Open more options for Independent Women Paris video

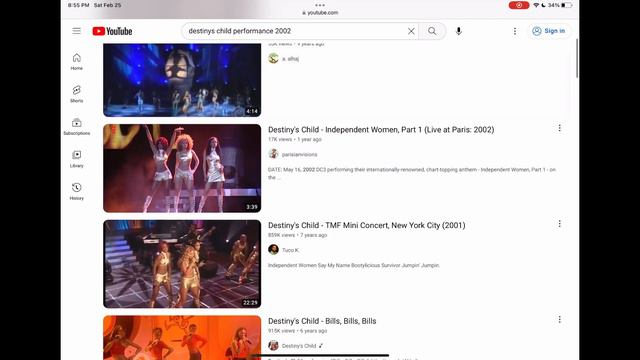point(559,128)
